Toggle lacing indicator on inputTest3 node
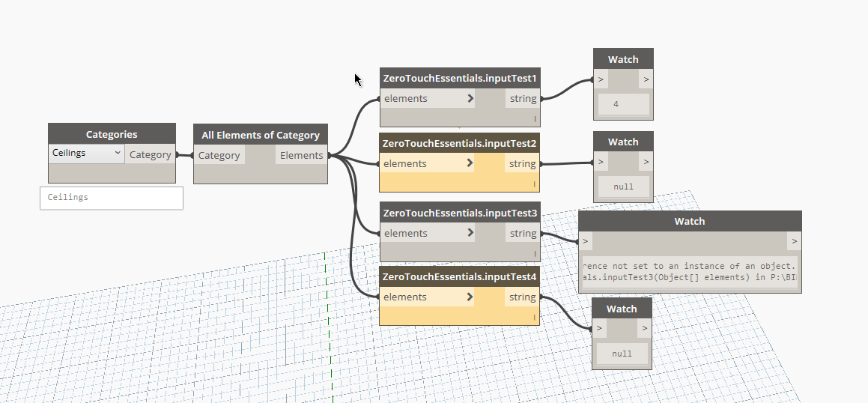Image resolution: width=868 pixels, height=403 pixels. (535, 254)
